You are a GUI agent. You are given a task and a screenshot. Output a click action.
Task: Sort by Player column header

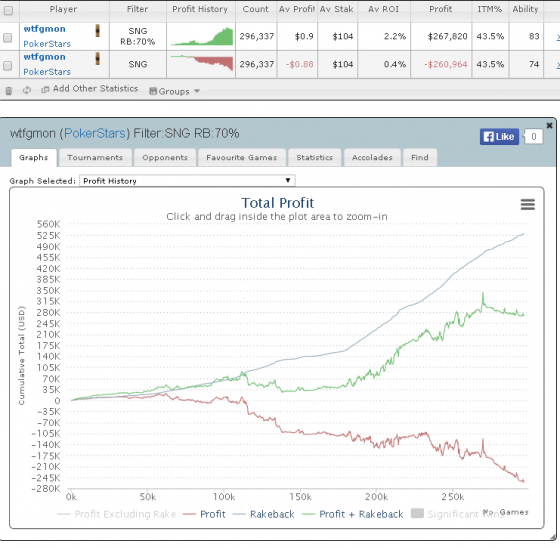[x=64, y=9]
